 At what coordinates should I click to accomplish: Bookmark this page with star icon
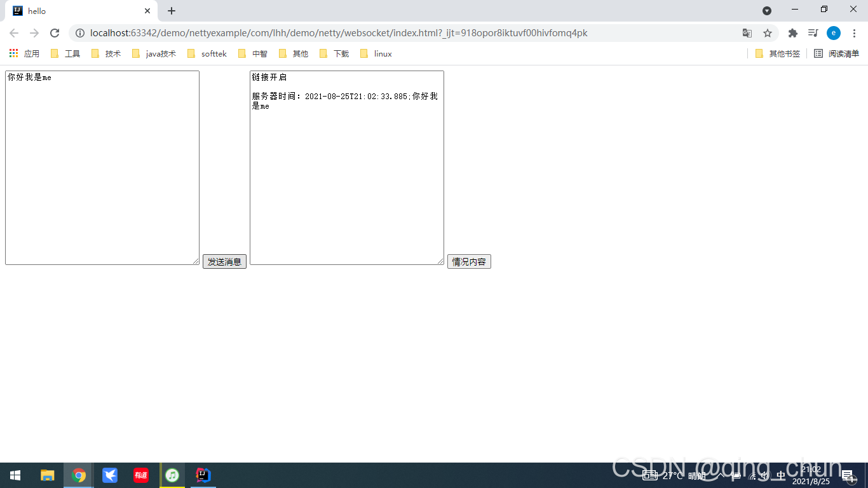click(768, 33)
